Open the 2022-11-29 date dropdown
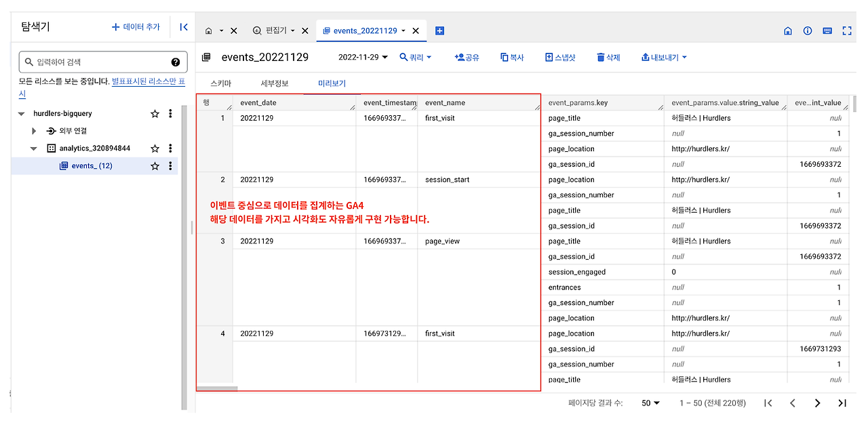This screenshot has height=425, width=868. coord(363,58)
